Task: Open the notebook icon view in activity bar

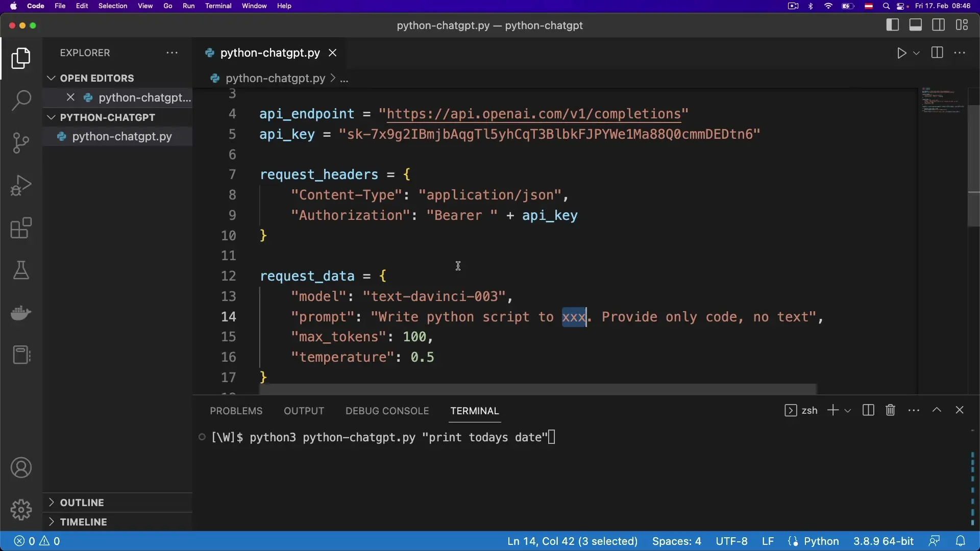Action: [x=21, y=355]
